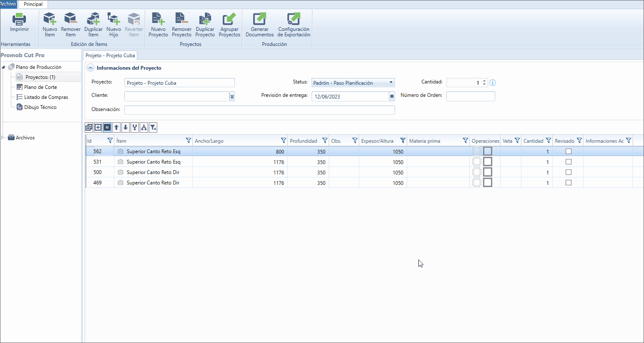Click the merge arrows grid icon

[135, 128]
